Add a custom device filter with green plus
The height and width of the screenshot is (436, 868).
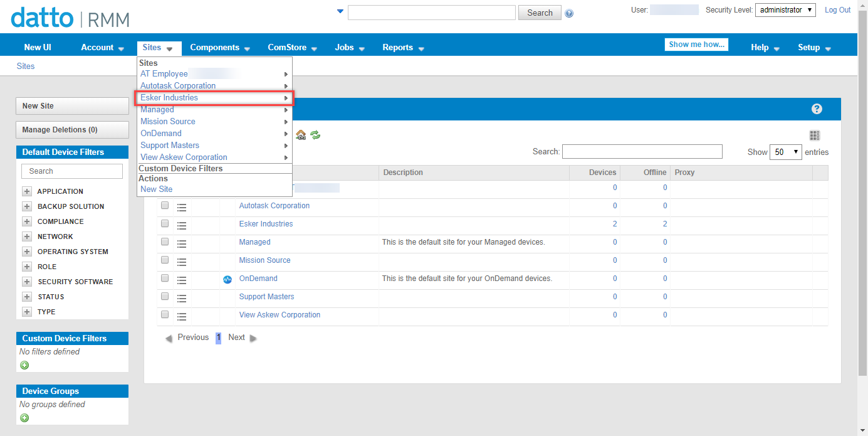point(24,365)
